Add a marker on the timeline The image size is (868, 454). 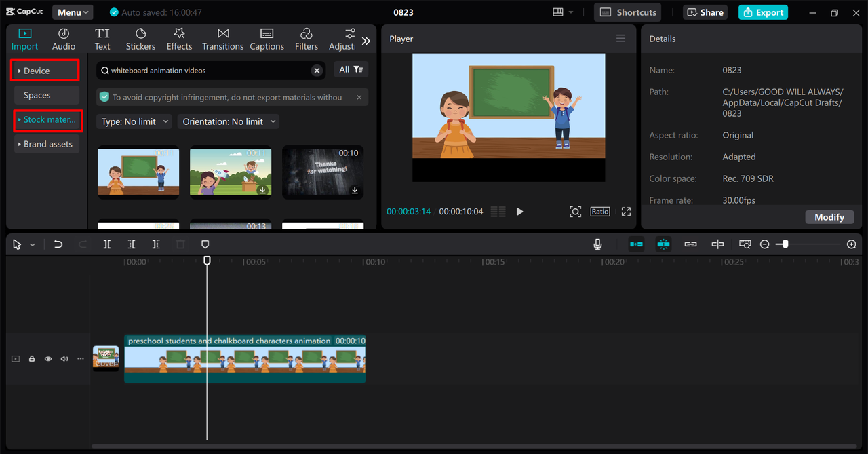pyautogui.click(x=205, y=244)
